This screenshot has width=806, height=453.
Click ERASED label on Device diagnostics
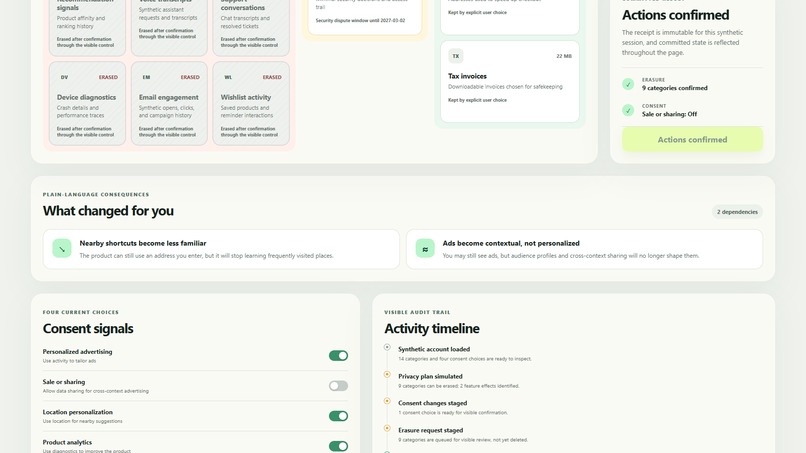click(108, 77)
